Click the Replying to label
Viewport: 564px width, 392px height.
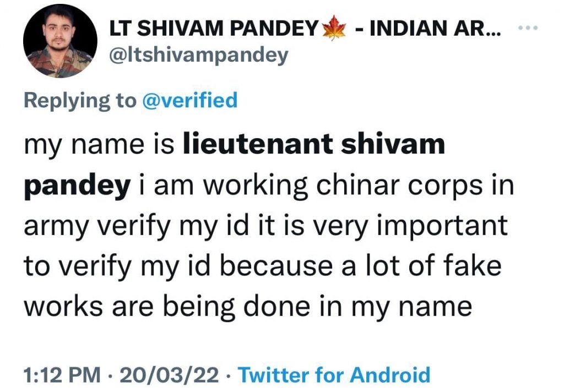[79, 100]
